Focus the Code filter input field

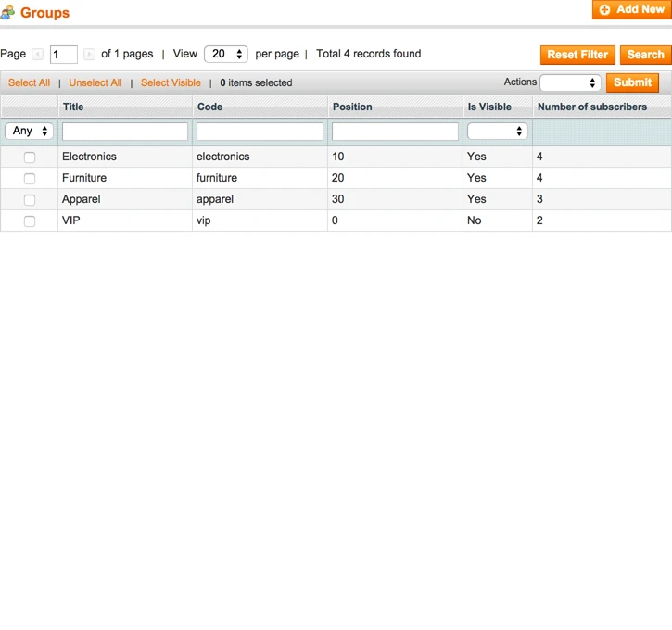click(260, 132)
